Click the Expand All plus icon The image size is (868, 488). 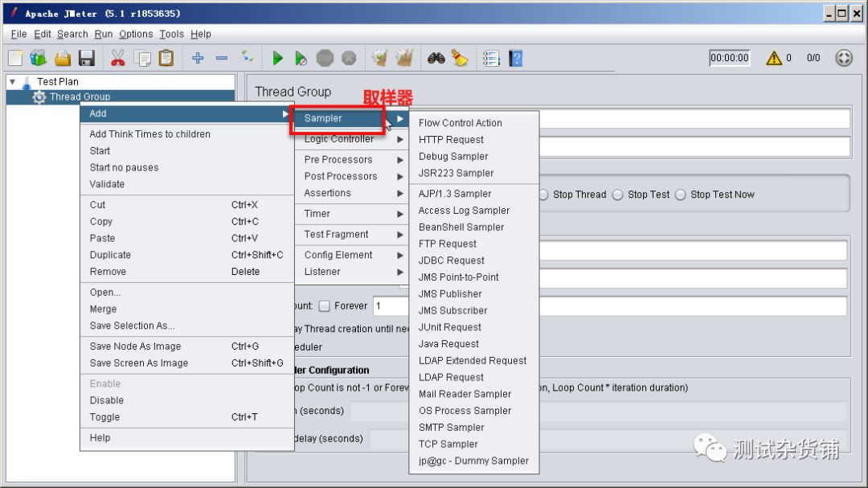coord(198,58)
